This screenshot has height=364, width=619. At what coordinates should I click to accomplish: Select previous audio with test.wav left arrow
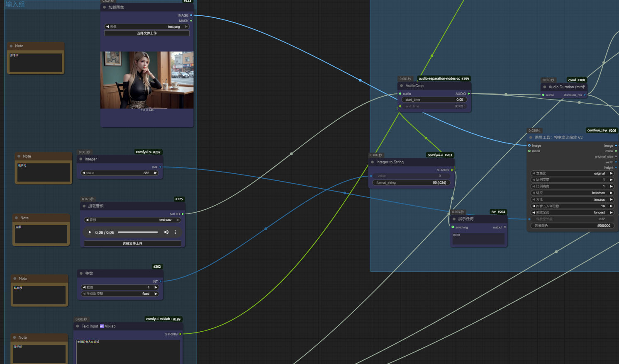point(87,220)
